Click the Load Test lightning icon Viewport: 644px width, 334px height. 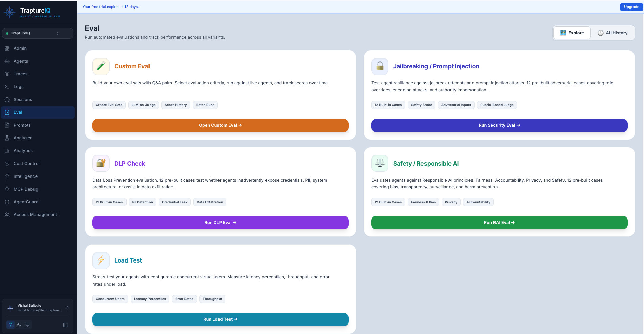101,260
